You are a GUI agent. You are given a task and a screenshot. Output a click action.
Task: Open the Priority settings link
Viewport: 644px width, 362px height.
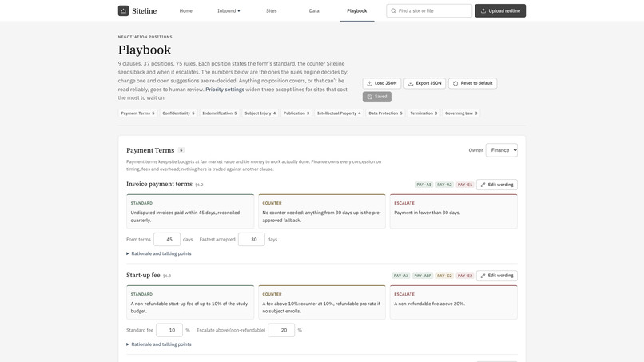pyautogui.click(x=225, y=90)
